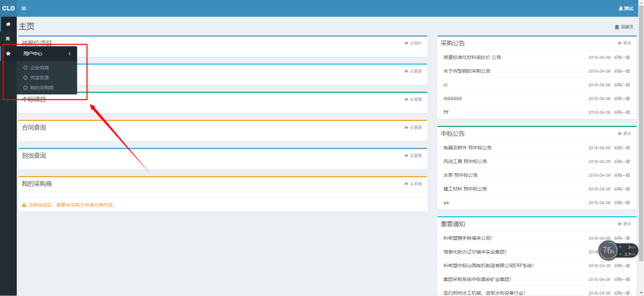Click the star icon for 用户中心
Viewport: 644px width, 296px height.
(x=8, y=53)
